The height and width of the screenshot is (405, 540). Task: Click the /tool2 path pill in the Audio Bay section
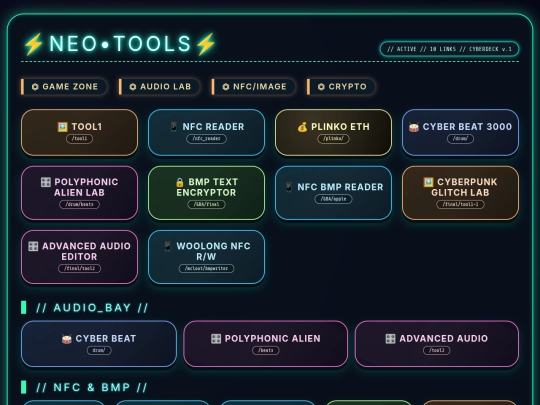[437, 350]
